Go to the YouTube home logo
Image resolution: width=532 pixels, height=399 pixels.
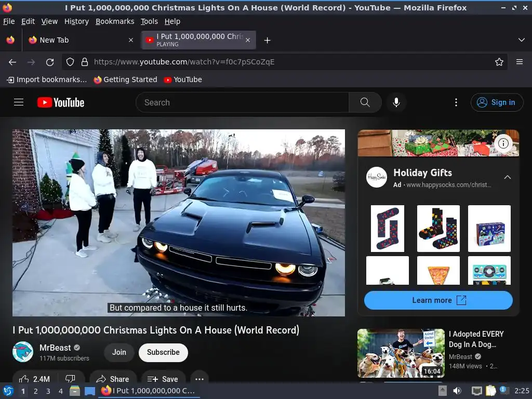pos(61,102)
